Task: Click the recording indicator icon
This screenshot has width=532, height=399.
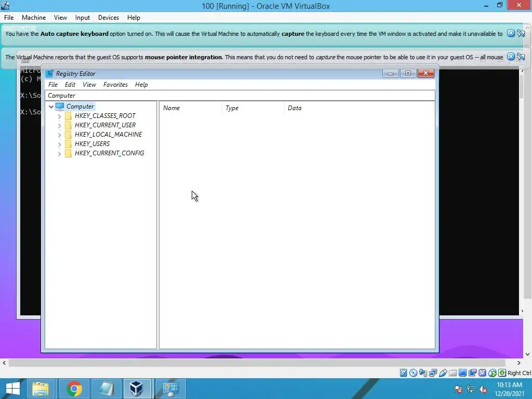Action: coord(472,373)
